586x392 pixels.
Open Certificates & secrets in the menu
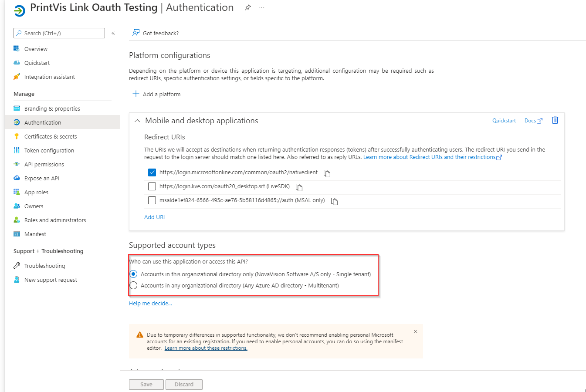coord(51,136)
